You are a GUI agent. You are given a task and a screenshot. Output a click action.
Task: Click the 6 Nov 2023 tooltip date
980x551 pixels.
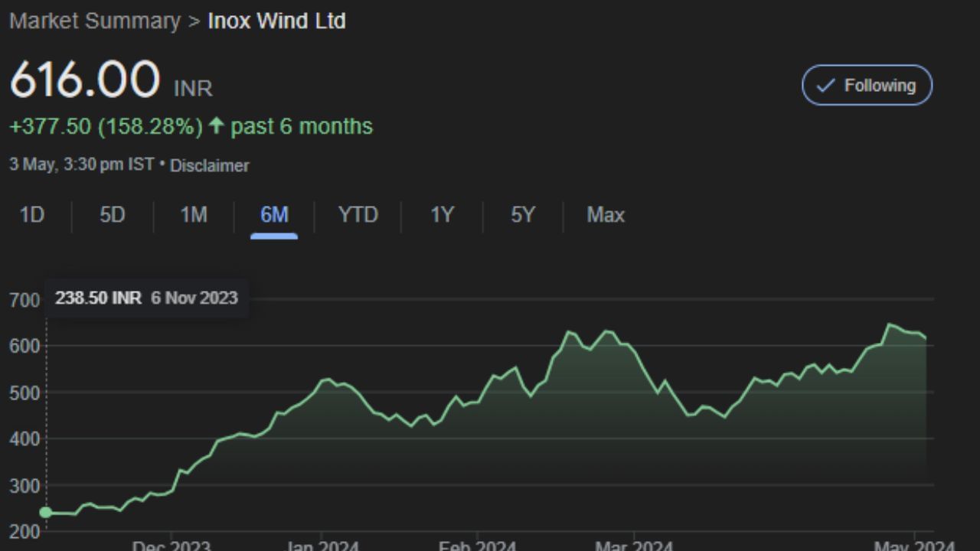(x=194, y=298)
